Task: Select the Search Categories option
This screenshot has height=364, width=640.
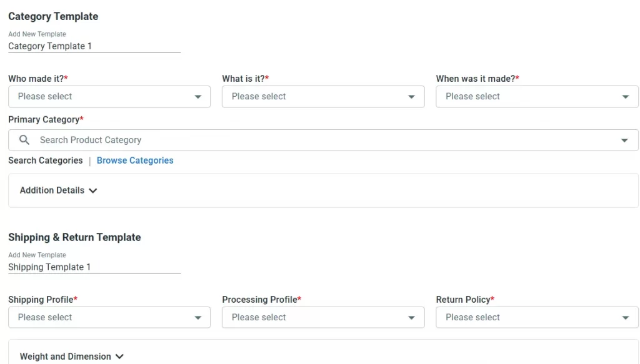Action: click(x=45, y=160)
